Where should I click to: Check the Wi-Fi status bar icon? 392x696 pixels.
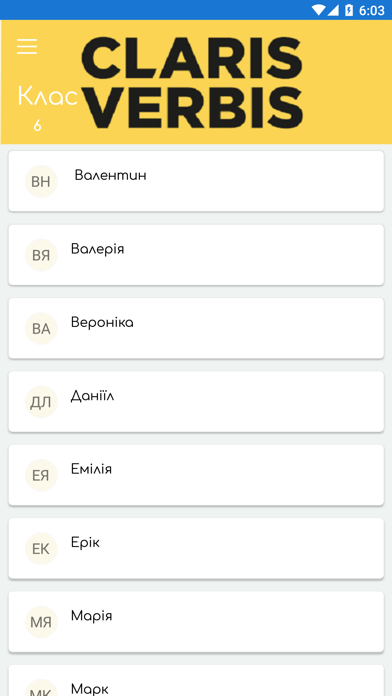point(318,10)
